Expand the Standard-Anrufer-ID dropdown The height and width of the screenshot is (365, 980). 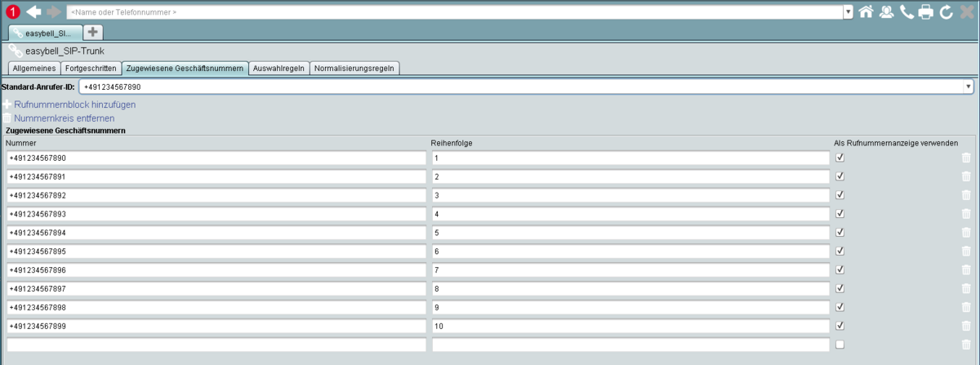click(968, 86)
